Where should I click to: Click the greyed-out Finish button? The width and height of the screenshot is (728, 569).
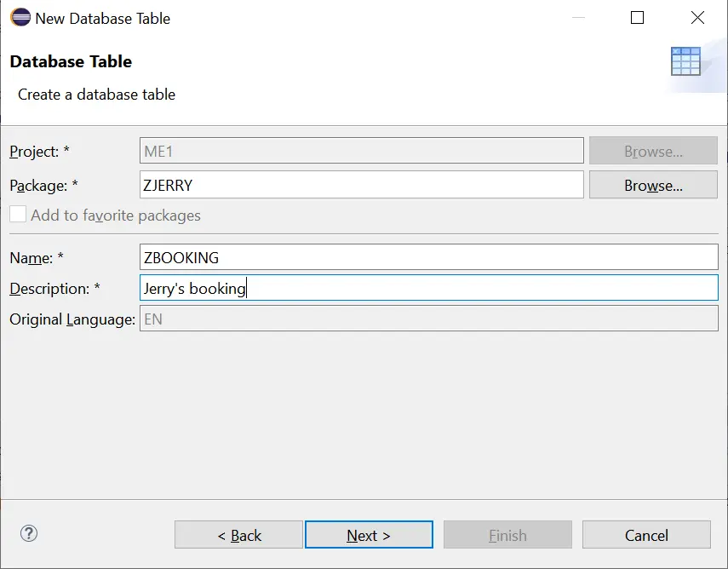(x=507, y=535)
